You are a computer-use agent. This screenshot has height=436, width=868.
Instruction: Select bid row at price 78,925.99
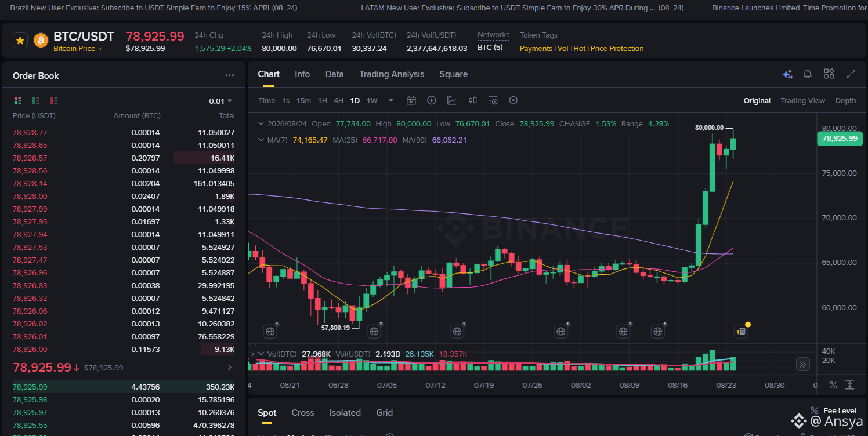124,387
